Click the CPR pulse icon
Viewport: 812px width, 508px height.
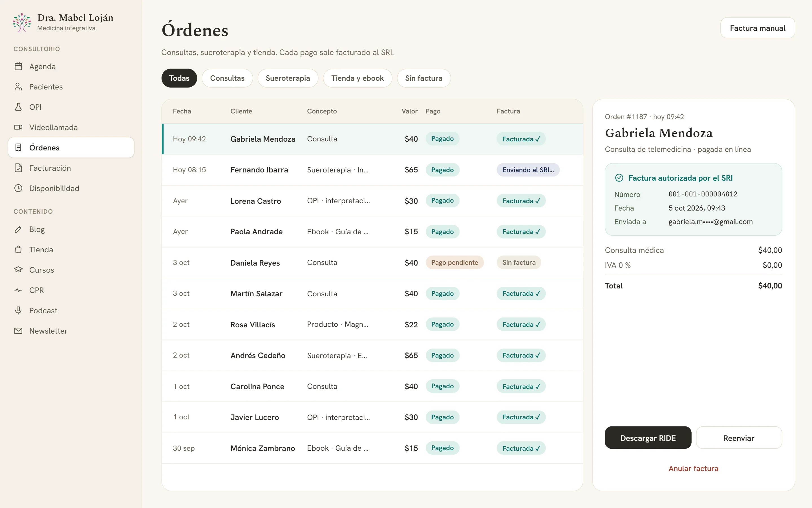(x=18, y=290)
